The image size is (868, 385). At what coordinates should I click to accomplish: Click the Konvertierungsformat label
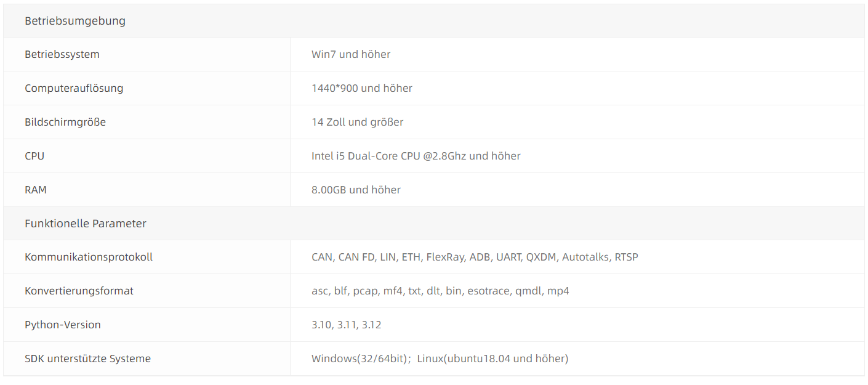coord(79,291)
